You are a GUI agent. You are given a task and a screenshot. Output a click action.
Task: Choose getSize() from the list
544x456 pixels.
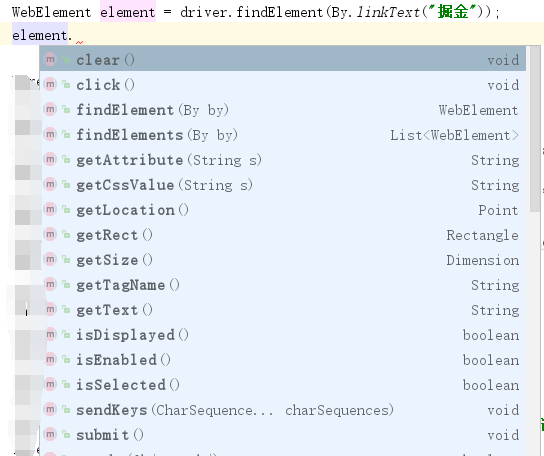point(283,260)
